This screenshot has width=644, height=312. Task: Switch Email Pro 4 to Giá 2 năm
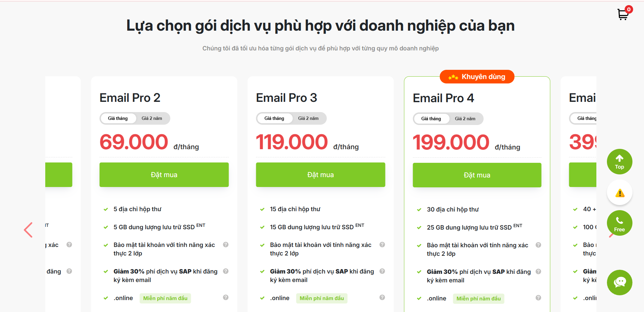point(465,119)
